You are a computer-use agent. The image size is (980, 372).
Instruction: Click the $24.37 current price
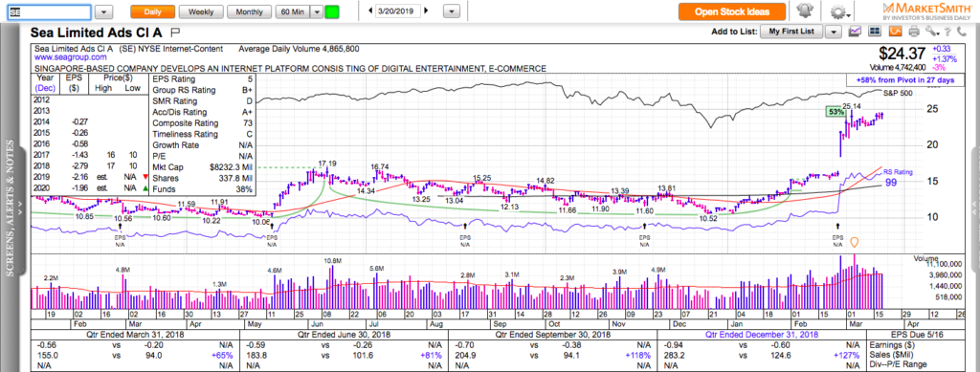coord(901,55)
